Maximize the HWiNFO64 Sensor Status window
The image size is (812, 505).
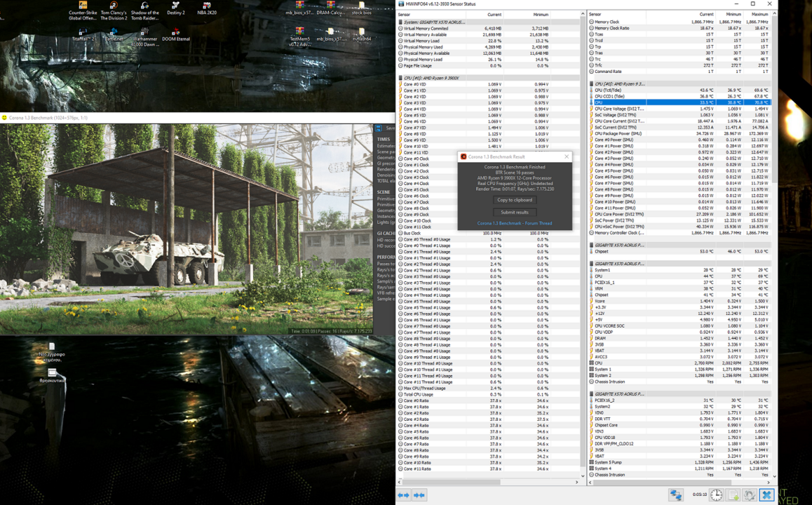[x=753, y=4]
